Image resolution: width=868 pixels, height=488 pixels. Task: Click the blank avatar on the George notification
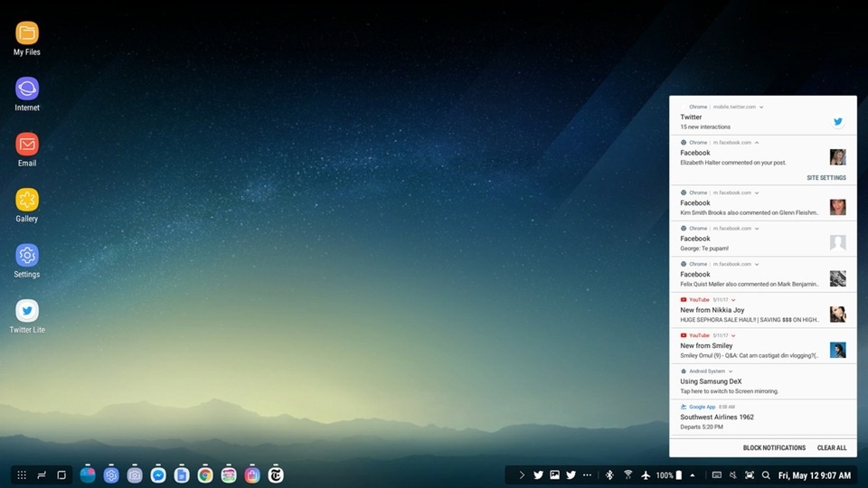pos(837,243)
